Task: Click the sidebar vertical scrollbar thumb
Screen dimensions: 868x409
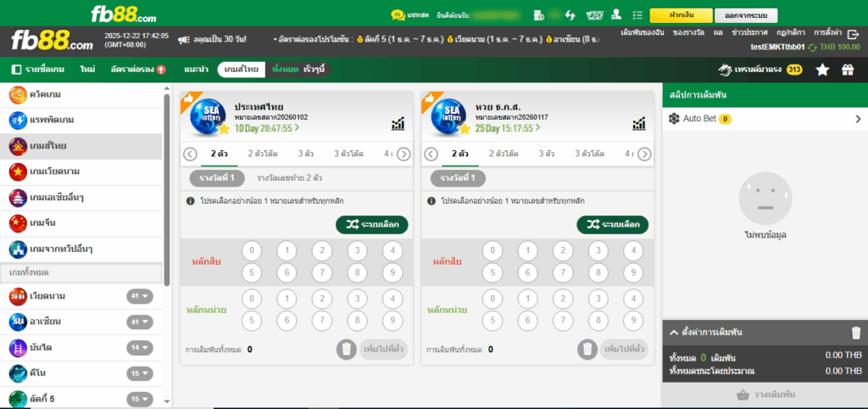Action: coord(167,188)
